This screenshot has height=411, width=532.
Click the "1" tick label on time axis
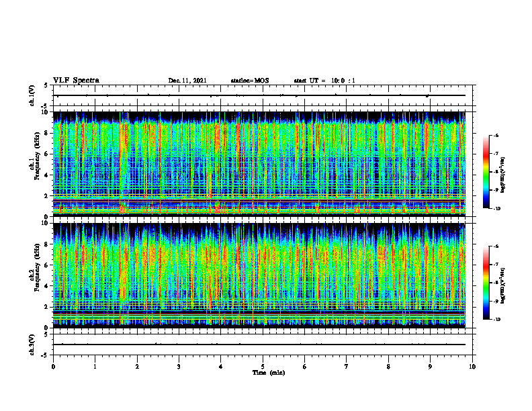(95, 367)
